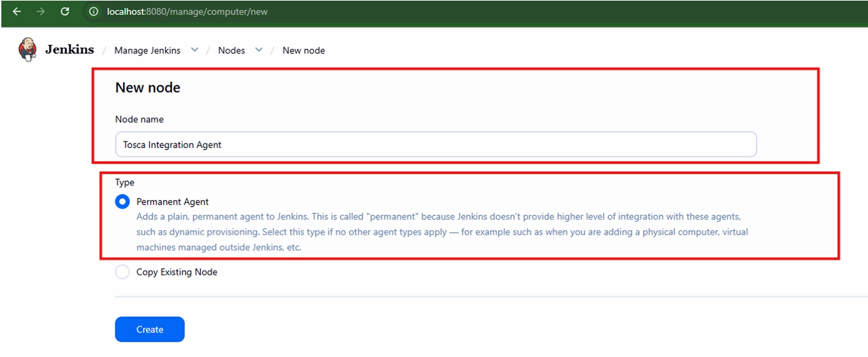Click the Jenkins butler logo
Viewport: 868px width, 357px height.
point(27,49)
